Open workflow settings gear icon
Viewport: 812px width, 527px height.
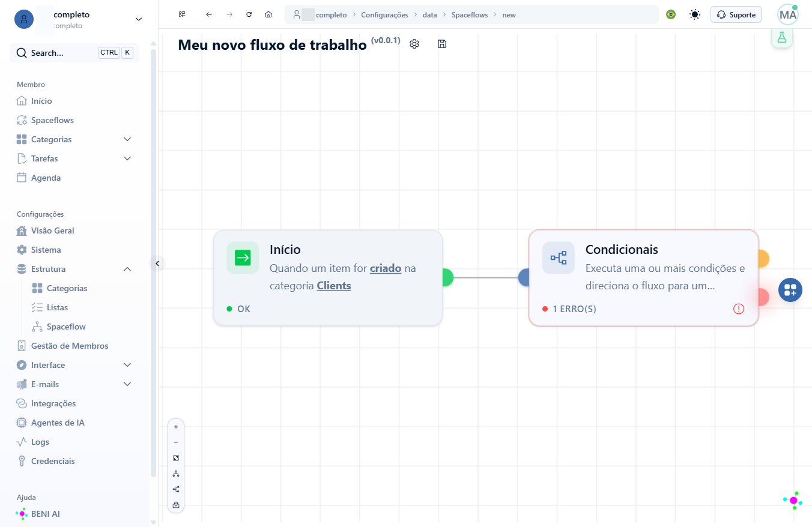pos(414,44)
